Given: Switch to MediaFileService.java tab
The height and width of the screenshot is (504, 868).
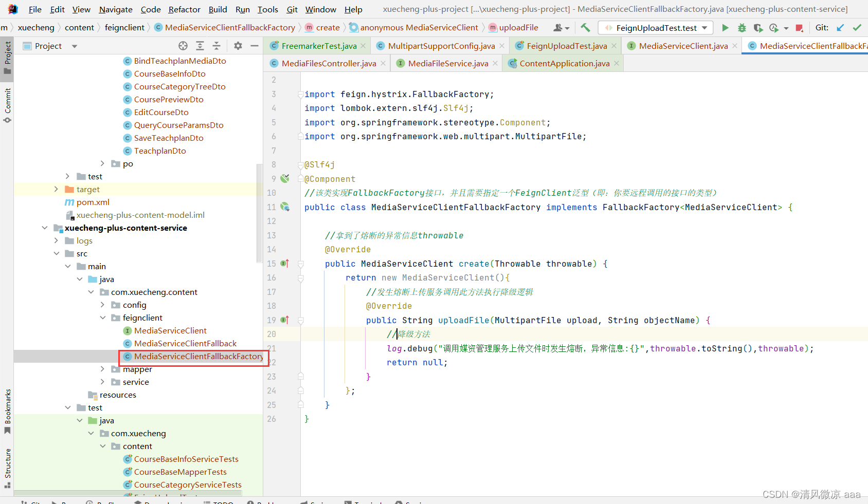Looking at the screenshot, I should point(448,63).
